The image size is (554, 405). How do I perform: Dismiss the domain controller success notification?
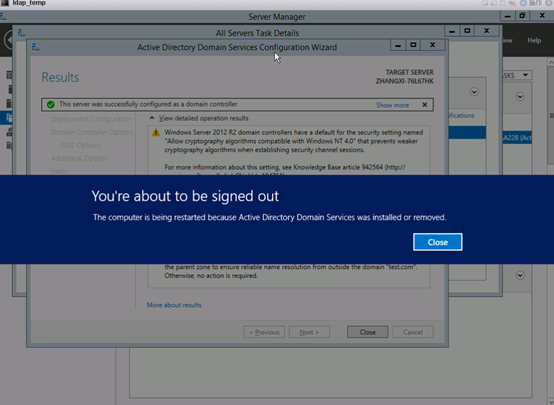(x=425, y=105)
